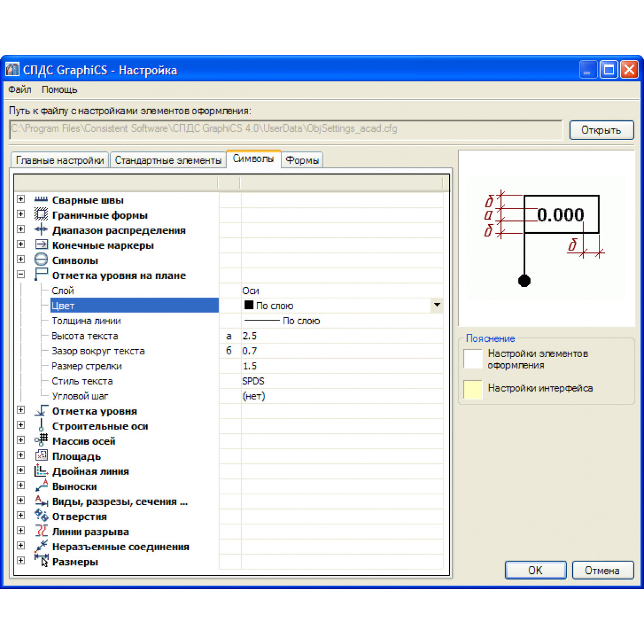Expand the Символы tree node
Image resolution: width=644 pixels, height=644 pixels.
21,259
